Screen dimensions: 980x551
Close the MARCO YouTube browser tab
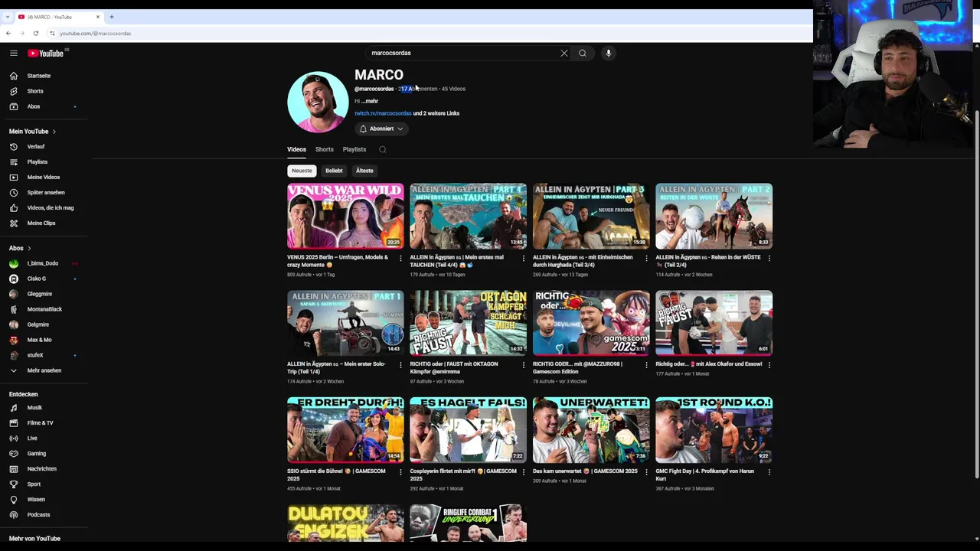point(98,17)
